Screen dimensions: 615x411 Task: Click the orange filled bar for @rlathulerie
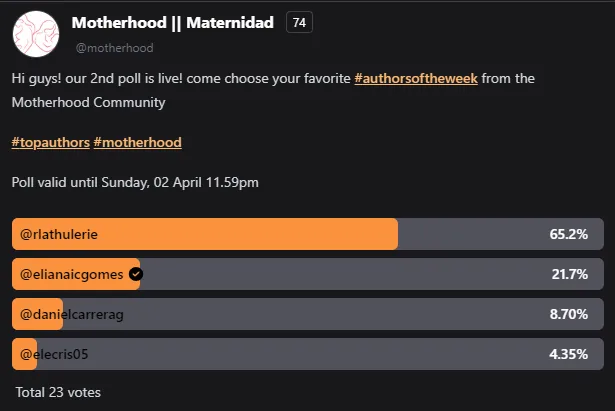tap(205, 234)
